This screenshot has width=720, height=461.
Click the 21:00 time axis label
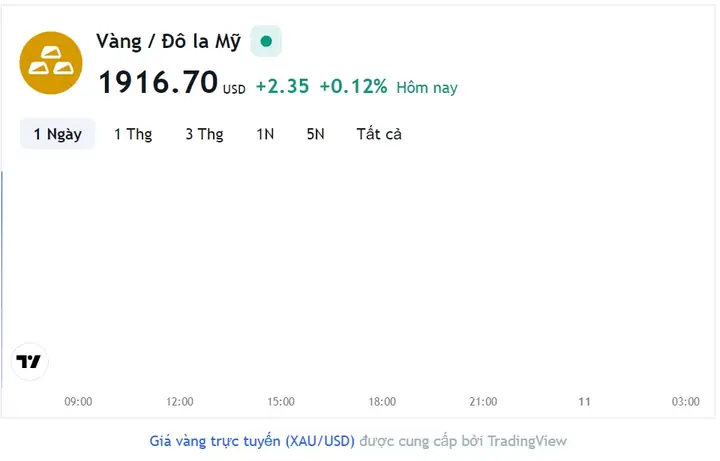coord(483,402)
